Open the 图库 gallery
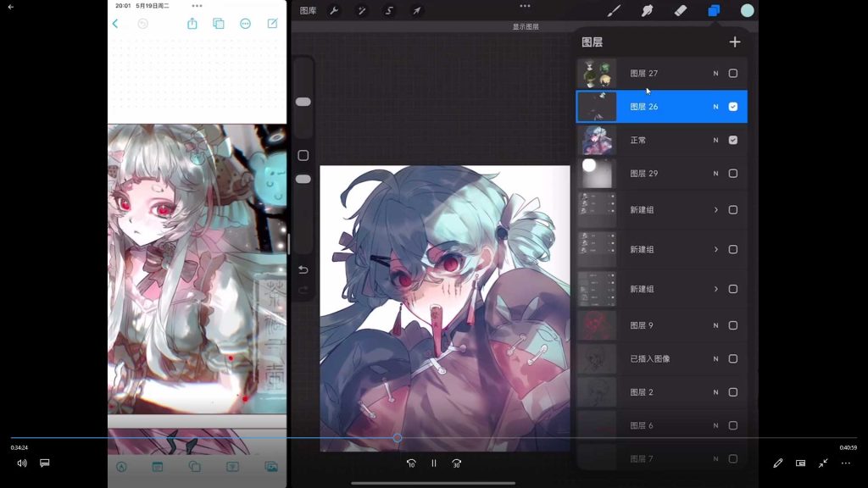The height and width of the screenshot is (488, 868). pos(308,10)
